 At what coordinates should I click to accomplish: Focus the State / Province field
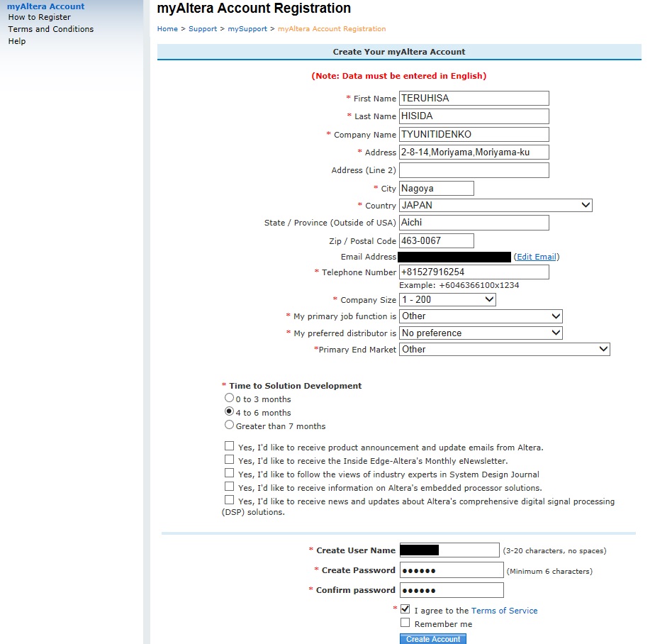(x=474, y=223)
